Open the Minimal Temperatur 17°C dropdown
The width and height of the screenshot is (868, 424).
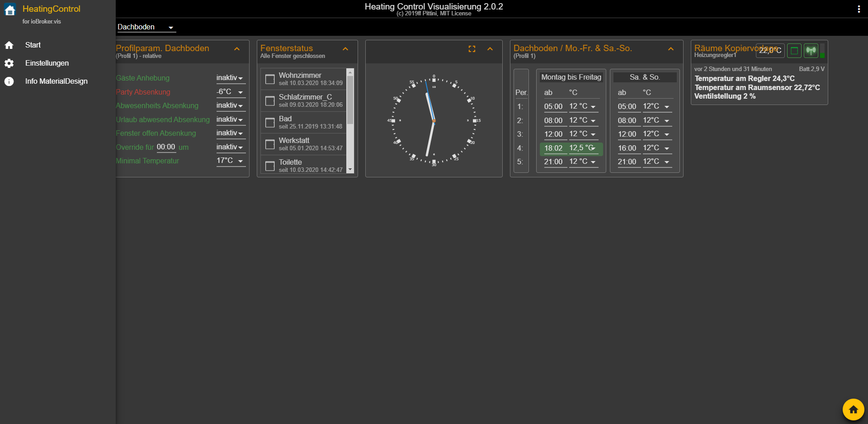[231, 161]
